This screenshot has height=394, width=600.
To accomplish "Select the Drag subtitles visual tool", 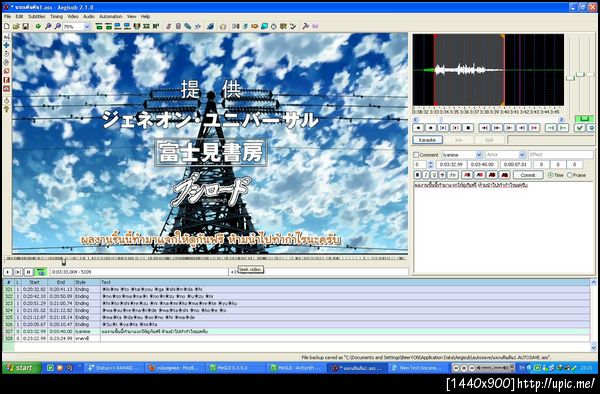I will 7,45.
